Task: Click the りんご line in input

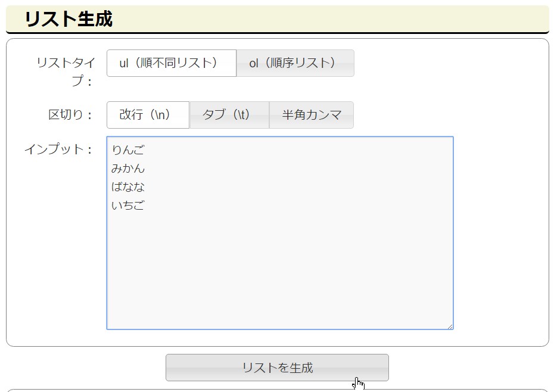Action: (x=128, y=150)
